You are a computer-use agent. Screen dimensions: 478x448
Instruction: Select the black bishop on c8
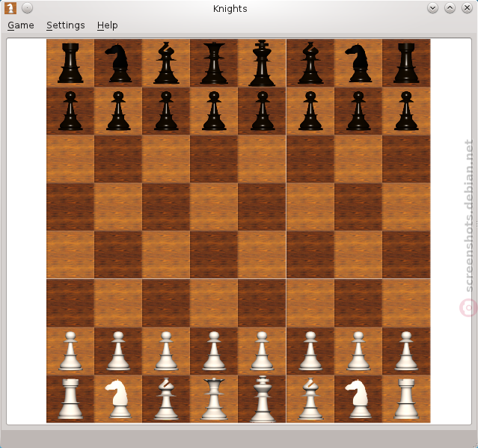(166, 63)
